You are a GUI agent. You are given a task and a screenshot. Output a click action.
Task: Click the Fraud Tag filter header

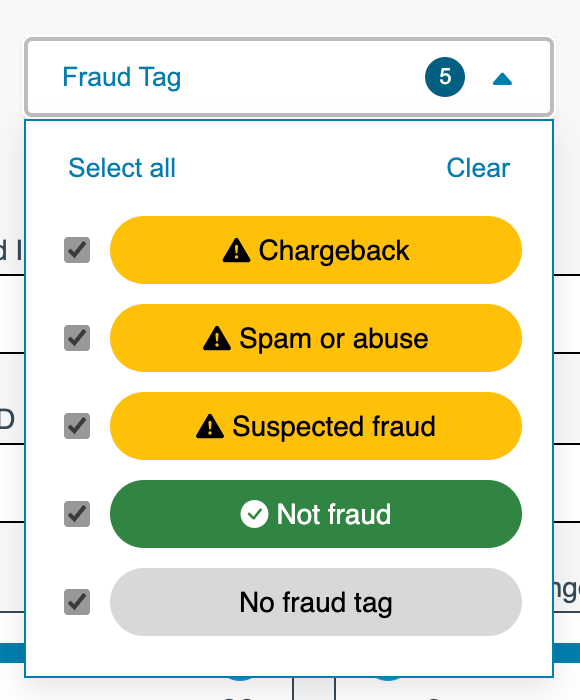coord(289,77)
